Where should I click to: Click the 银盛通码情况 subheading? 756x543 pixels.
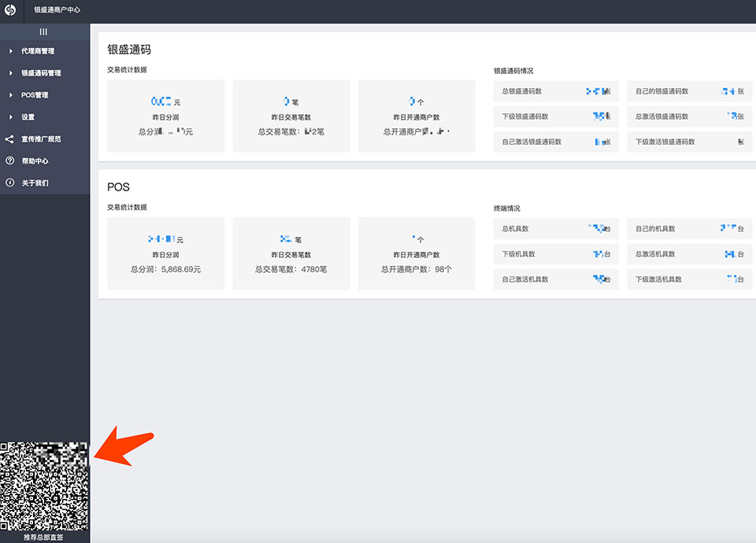tap(513, 71)
